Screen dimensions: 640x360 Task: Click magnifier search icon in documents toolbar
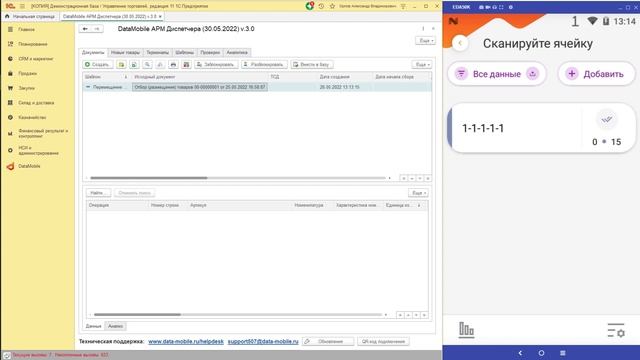click(x=147, y=64)
